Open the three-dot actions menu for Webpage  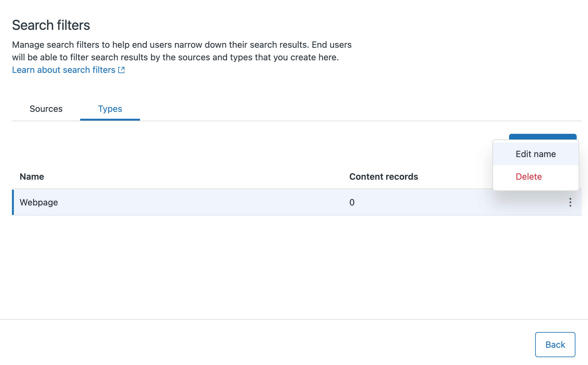(570, 202)
